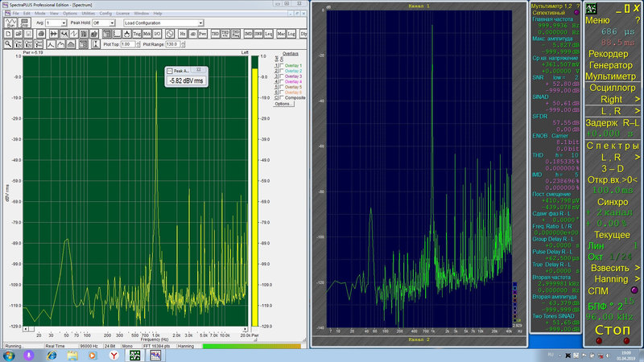The height and width of the screenshot is (362, 644).
Task: Open the Mode menu
Action: click(x=40, y=14)
